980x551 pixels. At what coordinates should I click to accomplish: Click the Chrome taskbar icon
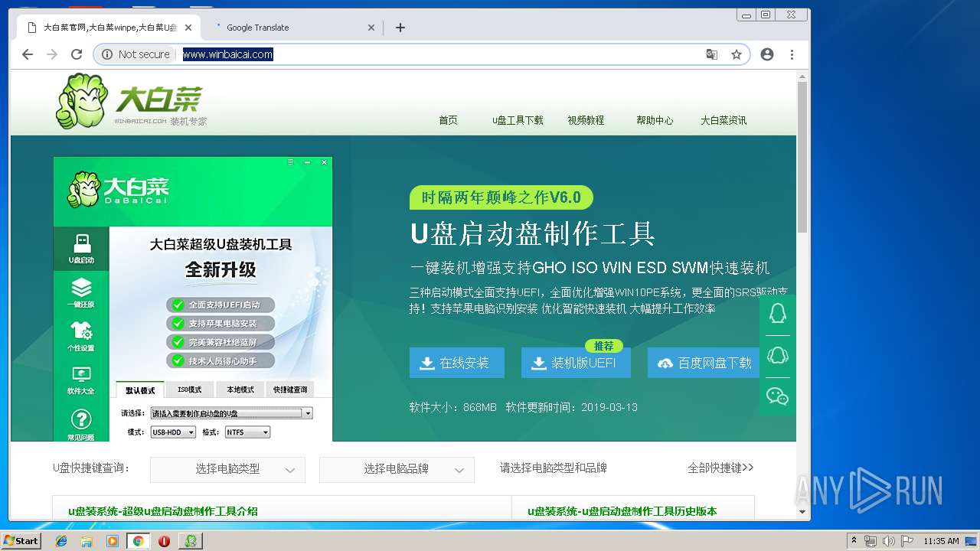139,541
